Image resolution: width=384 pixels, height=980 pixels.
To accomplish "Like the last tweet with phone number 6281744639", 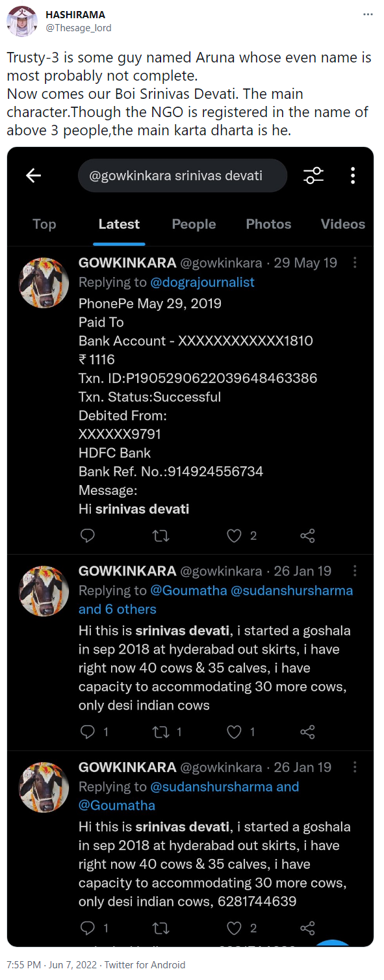I will point(234,928).
